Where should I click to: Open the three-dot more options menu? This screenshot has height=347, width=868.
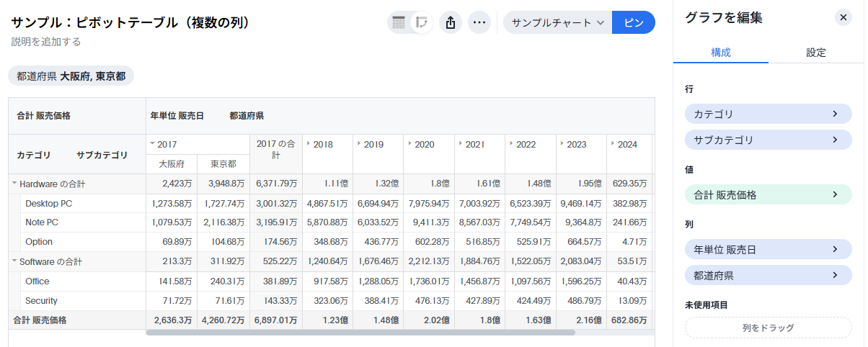[x=479, y=22]
